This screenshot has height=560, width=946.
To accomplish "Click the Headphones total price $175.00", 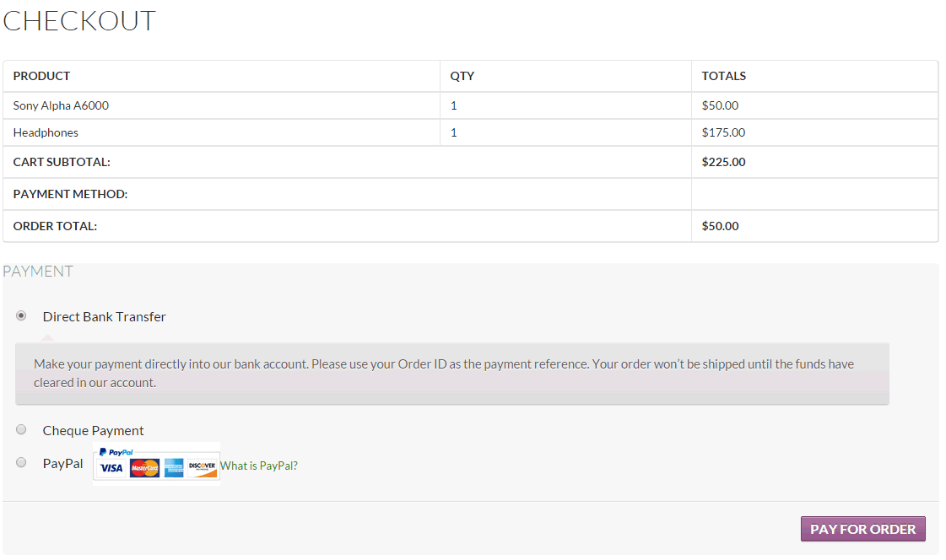I will 723,133.
